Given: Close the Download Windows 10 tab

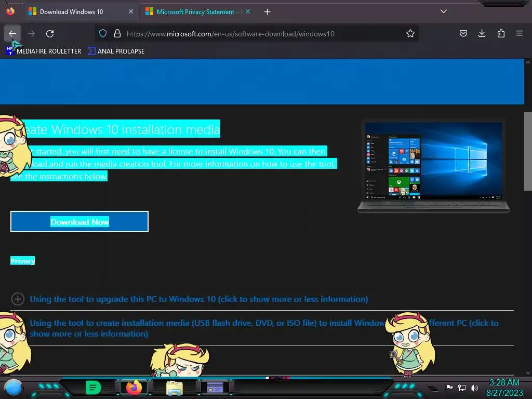Looking at the screenshot, I should [131, 11].
